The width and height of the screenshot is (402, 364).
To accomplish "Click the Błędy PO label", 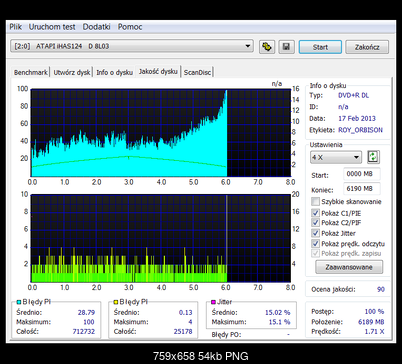I will 226,334.
